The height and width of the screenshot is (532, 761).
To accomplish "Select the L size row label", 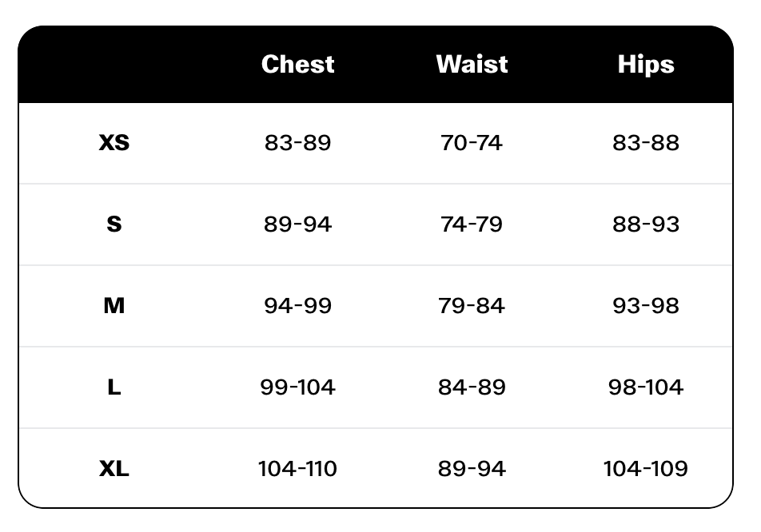I will pyautogui.click(x=114, y=387).
